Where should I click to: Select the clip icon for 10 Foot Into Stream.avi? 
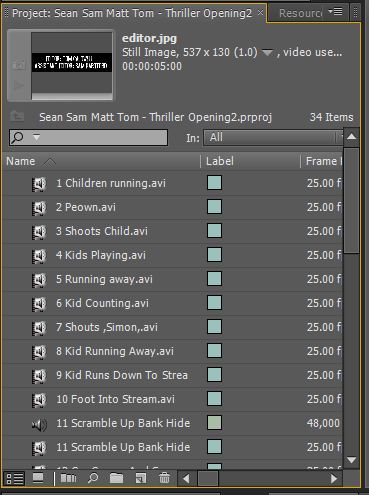click(x=39, y=400)
